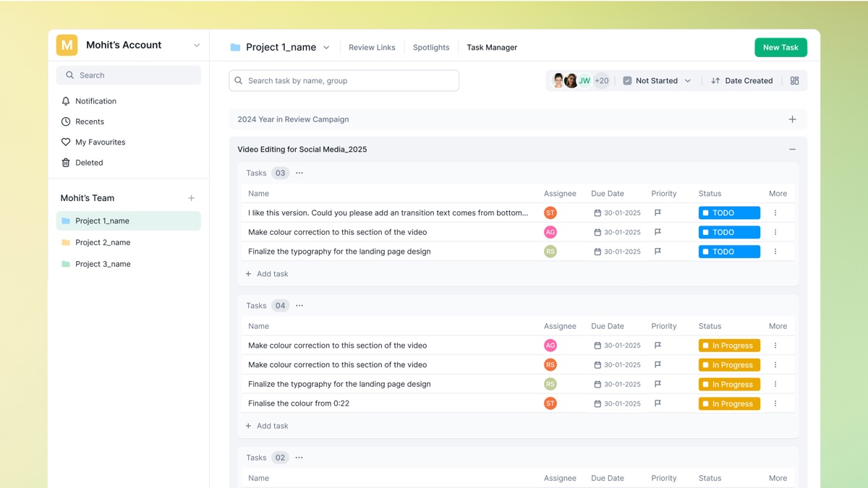868x488 pixels.
Task: Click RS assignee avatar on TODO typography task
Action: pos(550,252)
